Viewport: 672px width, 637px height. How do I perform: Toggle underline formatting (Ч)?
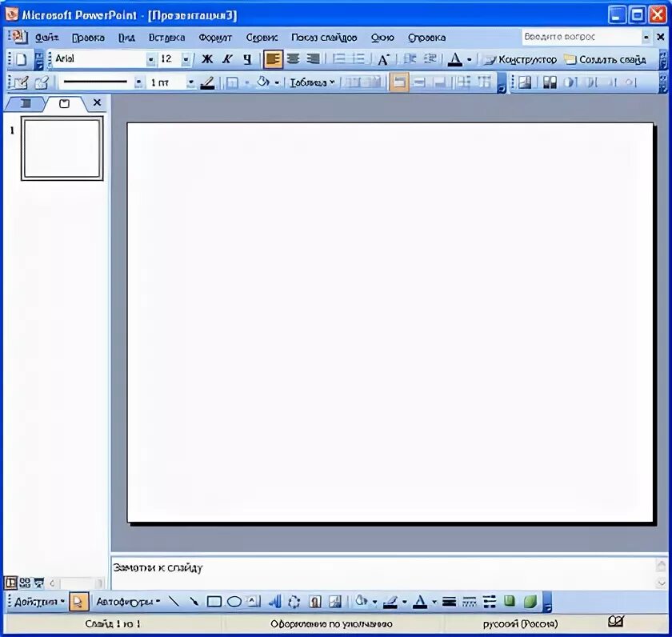[x=247, y=59]
